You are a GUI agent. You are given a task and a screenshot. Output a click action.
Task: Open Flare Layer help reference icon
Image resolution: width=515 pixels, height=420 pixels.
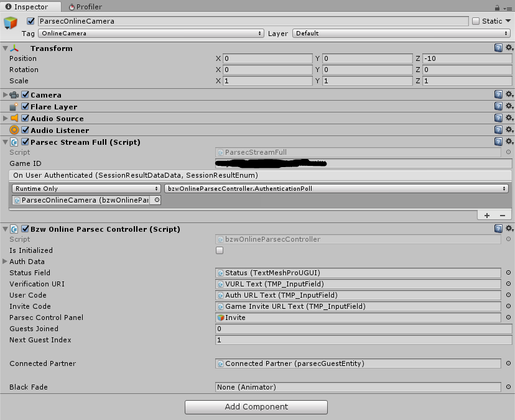coord(498,106)
